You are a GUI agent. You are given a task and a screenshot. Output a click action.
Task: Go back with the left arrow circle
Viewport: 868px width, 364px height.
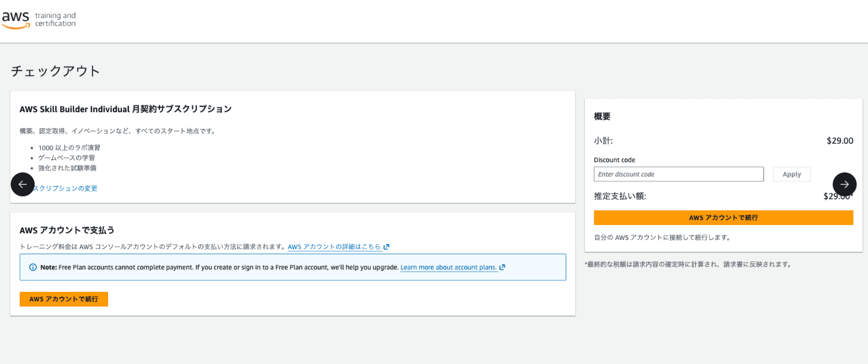point(23,184)
